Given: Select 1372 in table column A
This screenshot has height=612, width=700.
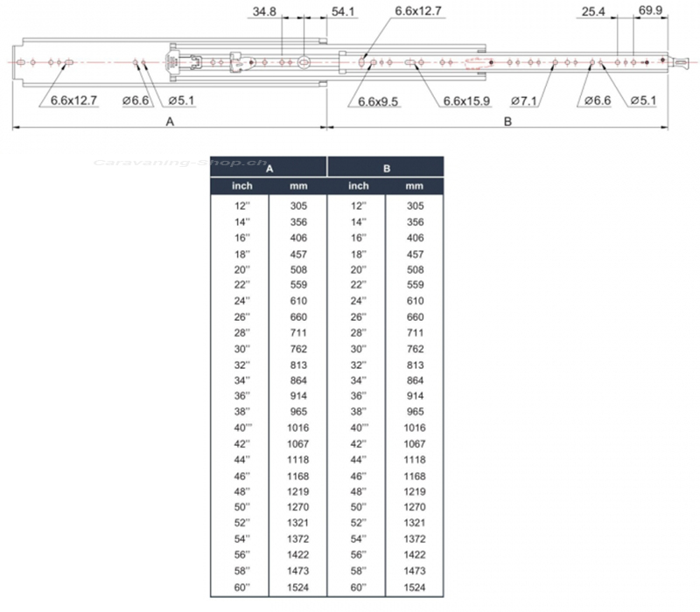Looking at the screenshot, I should click(297, 539).
